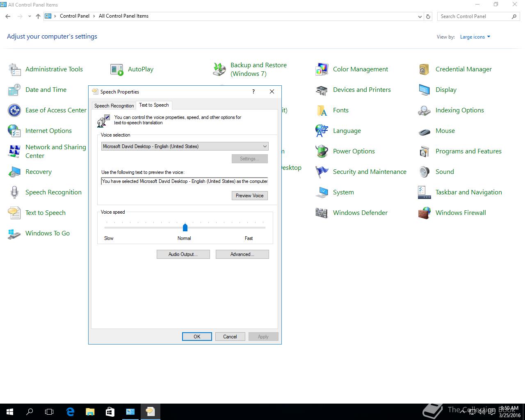The height and width of the screenshot is (420, 525).
Task: Open Taskbar and Navigation icon
Action: point(425,192)
